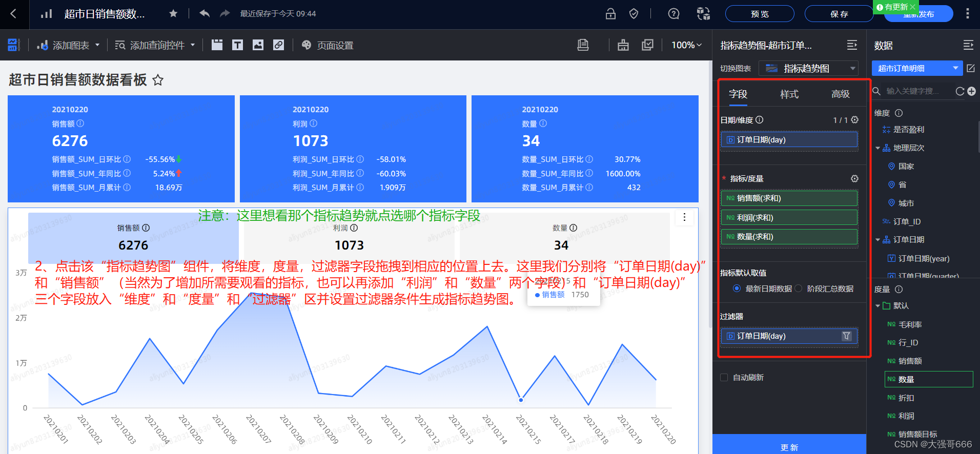Refresh the dataset field list
This screenshot has width=980, height=454.
pos(960,91)
